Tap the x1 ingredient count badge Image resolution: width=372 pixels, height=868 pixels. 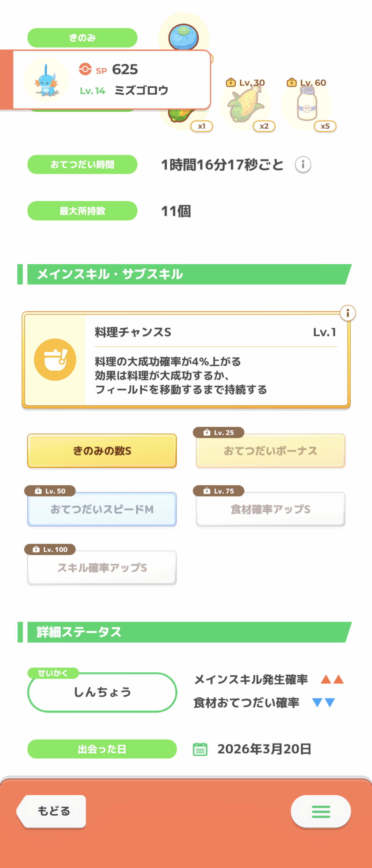pos(201,126)
